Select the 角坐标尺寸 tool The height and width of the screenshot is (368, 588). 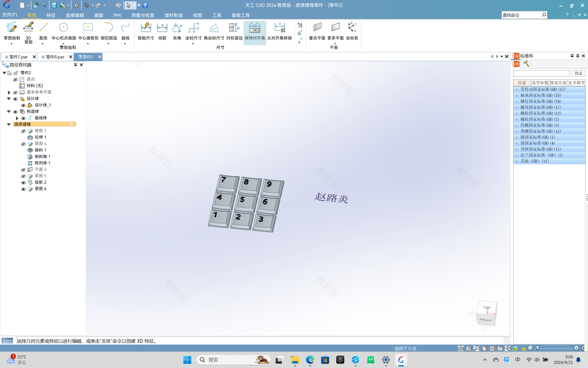[x=214, y=31]
